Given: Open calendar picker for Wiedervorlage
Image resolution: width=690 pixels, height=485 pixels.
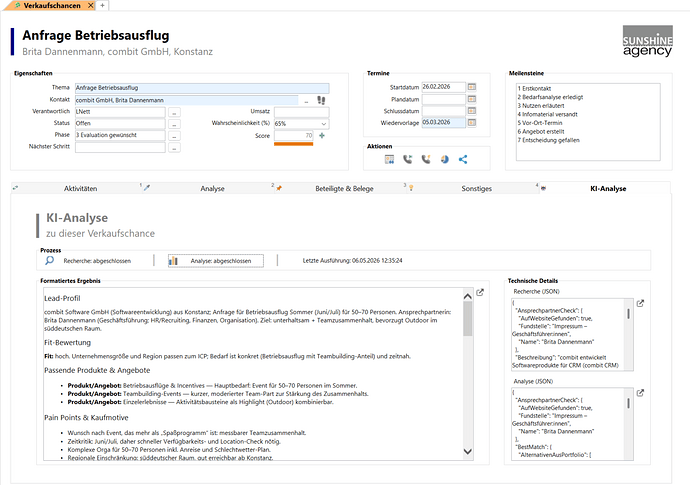Looking at the screenshot, I should click(x=472, y=122).
